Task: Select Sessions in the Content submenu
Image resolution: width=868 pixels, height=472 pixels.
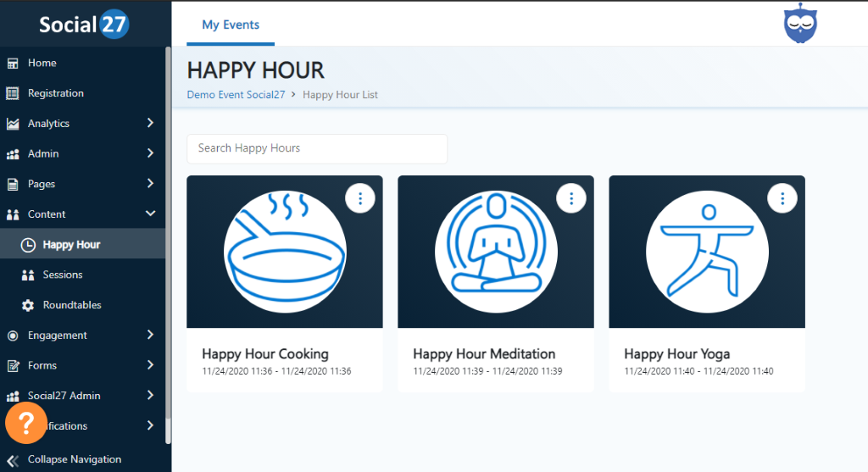Action: click(63, 275)
